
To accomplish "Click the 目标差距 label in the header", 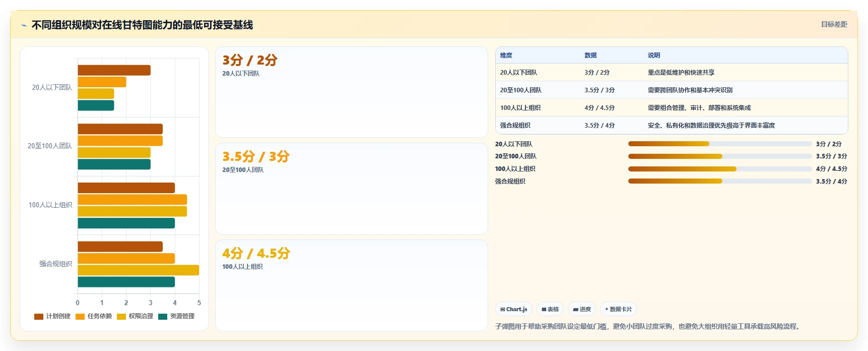I will [x=834, y=24].
